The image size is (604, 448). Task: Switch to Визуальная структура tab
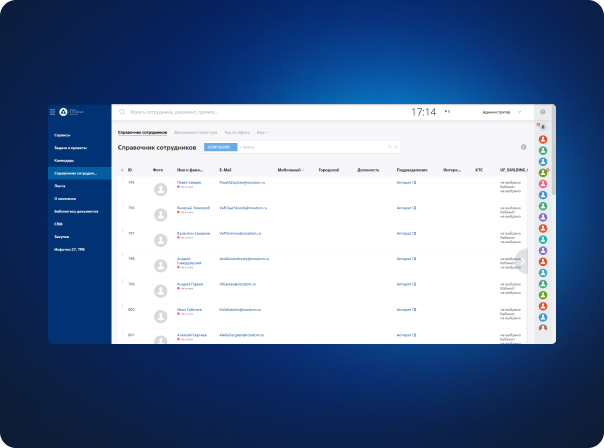(x=195, y=132)
